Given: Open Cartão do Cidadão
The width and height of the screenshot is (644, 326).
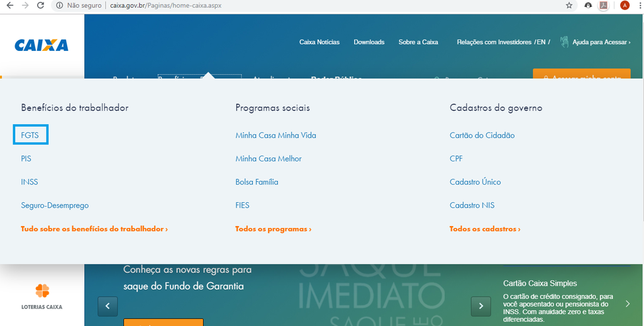Looking at the screenshot, I should click(482, 135).
